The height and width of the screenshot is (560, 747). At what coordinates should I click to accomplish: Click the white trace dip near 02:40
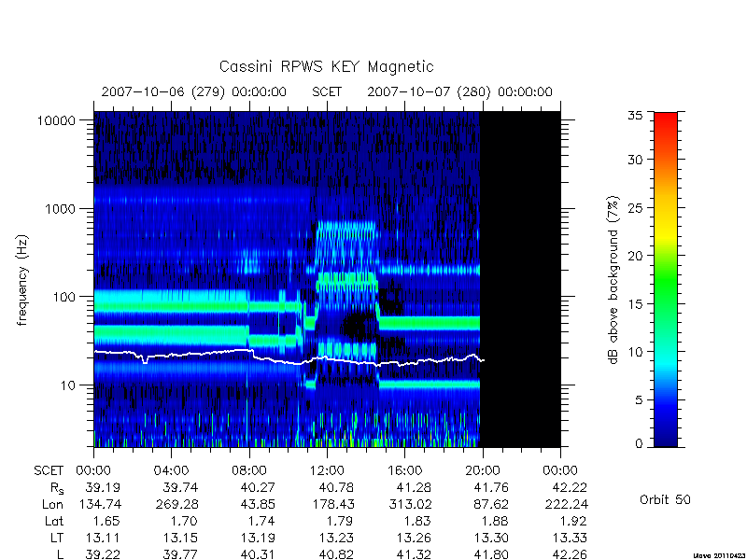(x=146, y=359)
